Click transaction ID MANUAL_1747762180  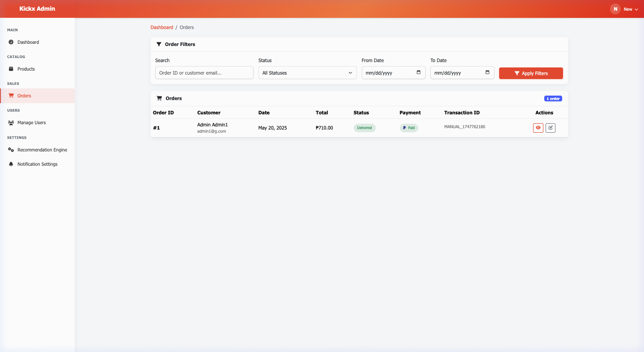click(465, 127)
